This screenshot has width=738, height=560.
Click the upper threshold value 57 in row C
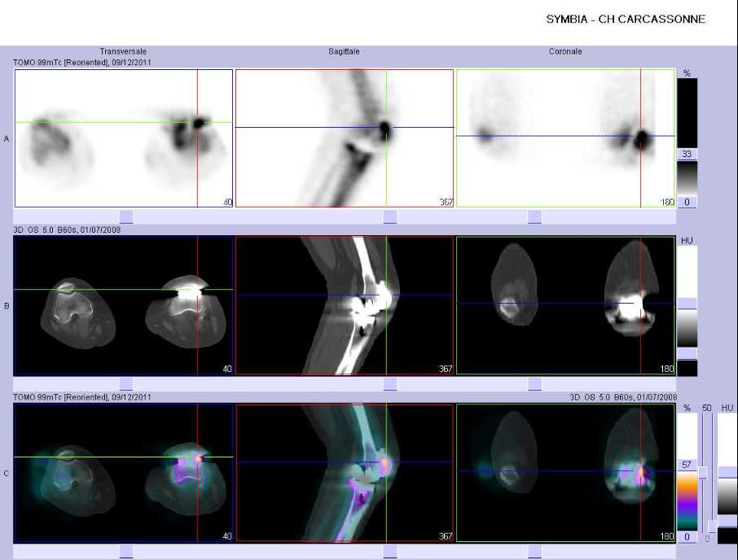[687, 465]
